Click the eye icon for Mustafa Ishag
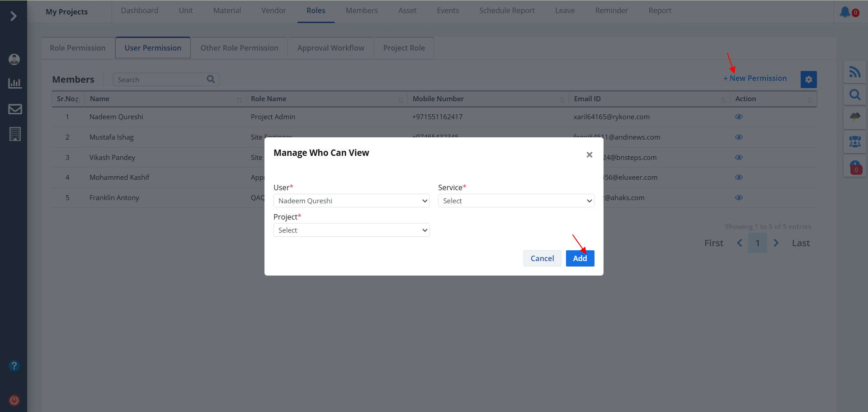 (739, 137)
